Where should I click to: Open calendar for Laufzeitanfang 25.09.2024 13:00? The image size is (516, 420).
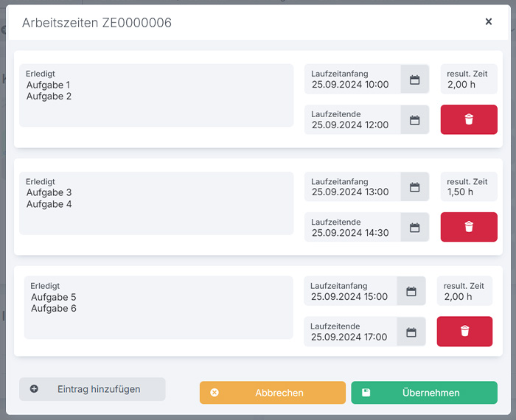click(414, 187)
